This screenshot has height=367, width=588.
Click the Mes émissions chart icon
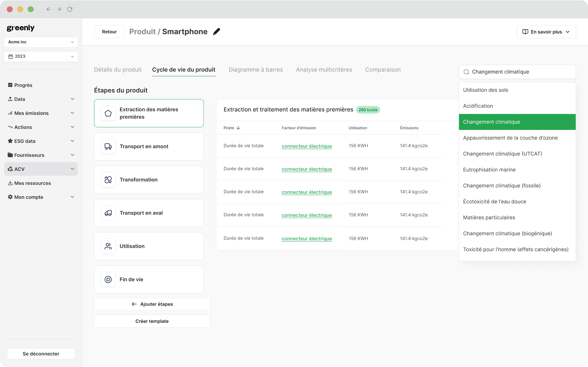click(x=10, y=113)
